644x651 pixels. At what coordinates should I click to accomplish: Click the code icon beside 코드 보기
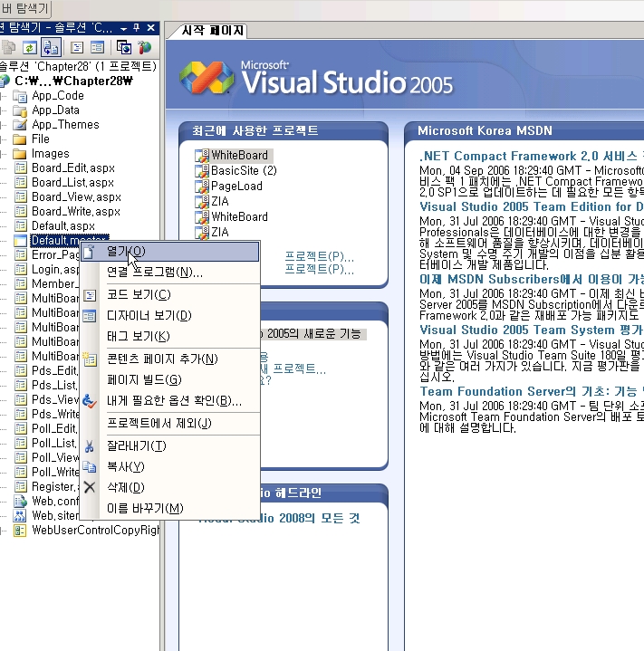click(90, 295)
